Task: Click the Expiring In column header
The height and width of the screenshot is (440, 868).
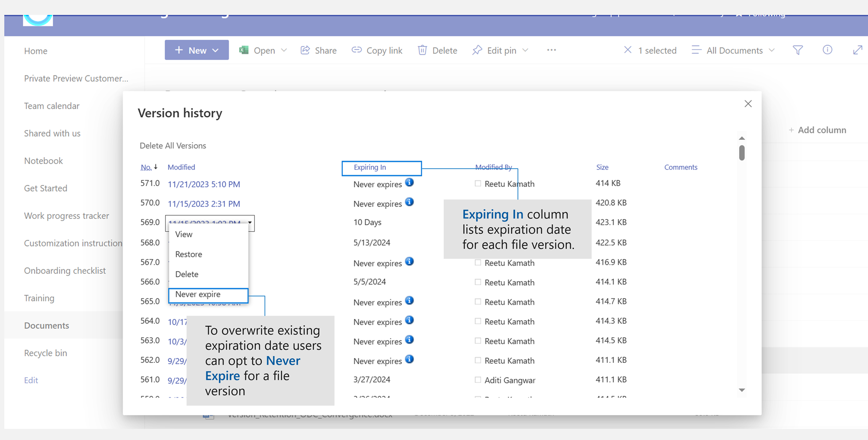Action: (x=370, y=167)
